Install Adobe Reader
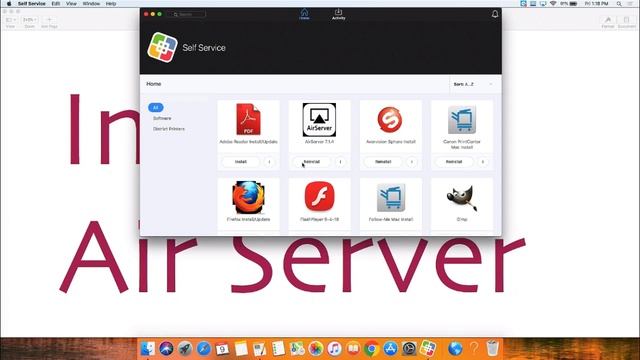 (241, 162)
